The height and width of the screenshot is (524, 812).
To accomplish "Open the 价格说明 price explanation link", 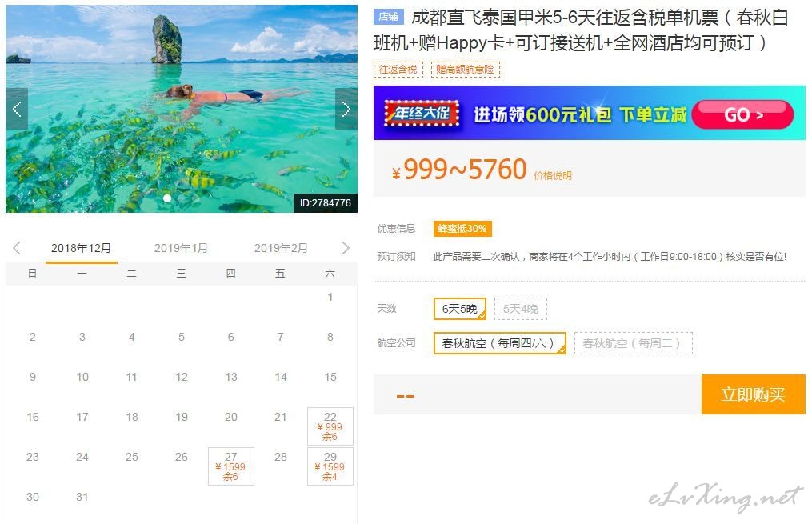I will point(553,175).
